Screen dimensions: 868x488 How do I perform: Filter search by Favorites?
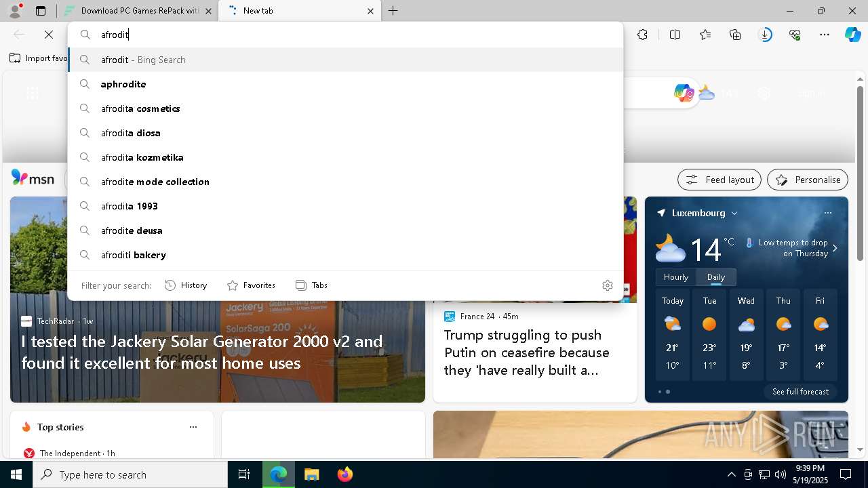[251, 285]
